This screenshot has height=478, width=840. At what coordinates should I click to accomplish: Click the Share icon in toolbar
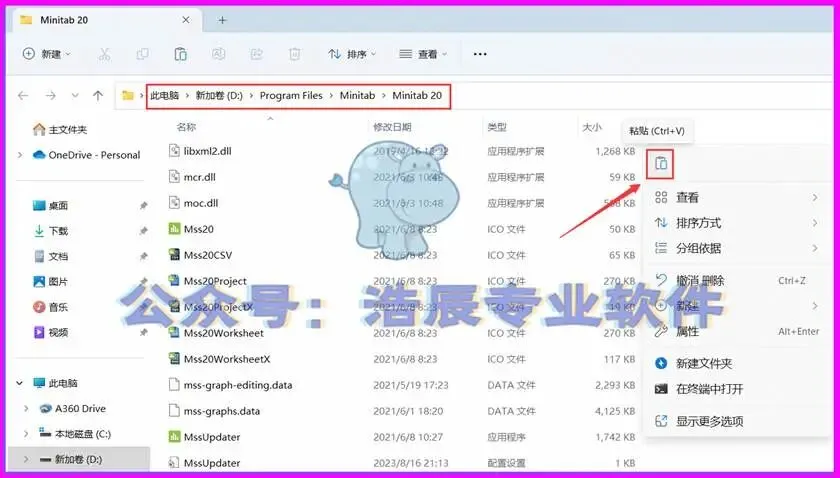257,54
